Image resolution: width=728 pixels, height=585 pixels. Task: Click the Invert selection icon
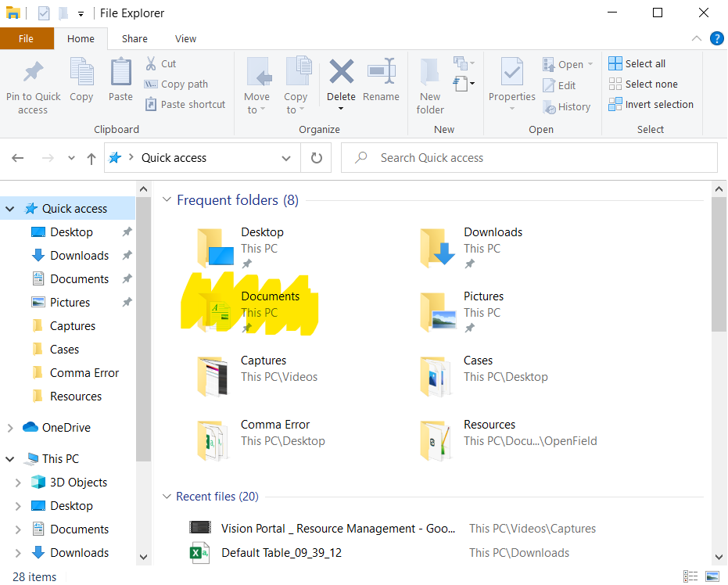(615, 104)
